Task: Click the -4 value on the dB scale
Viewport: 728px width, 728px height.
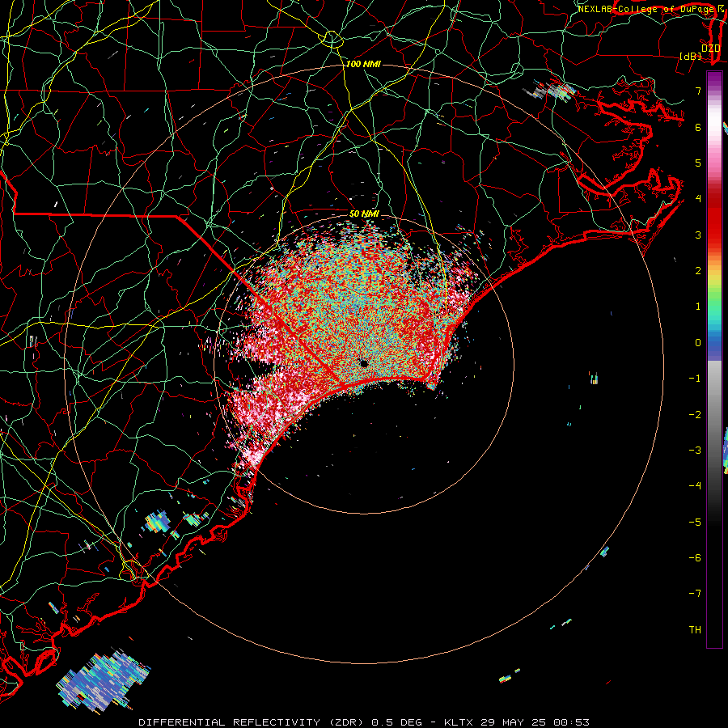Action: [x=695, y=486]
